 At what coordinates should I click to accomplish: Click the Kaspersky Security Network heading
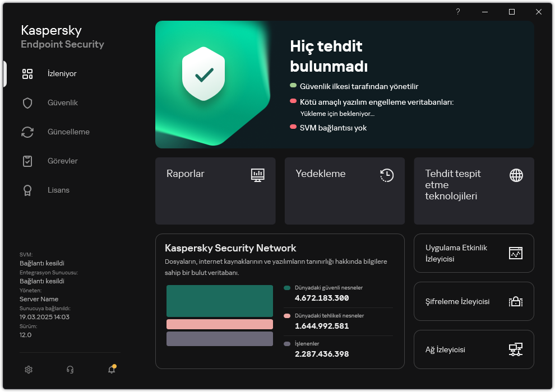coord(230,248)
